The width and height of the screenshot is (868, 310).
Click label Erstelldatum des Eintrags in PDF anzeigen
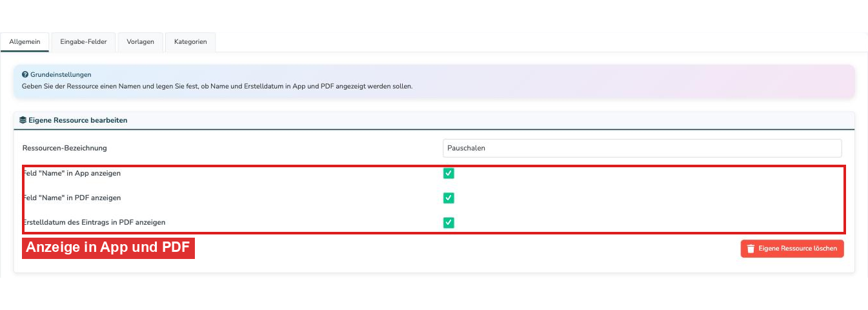coord(94,222)
